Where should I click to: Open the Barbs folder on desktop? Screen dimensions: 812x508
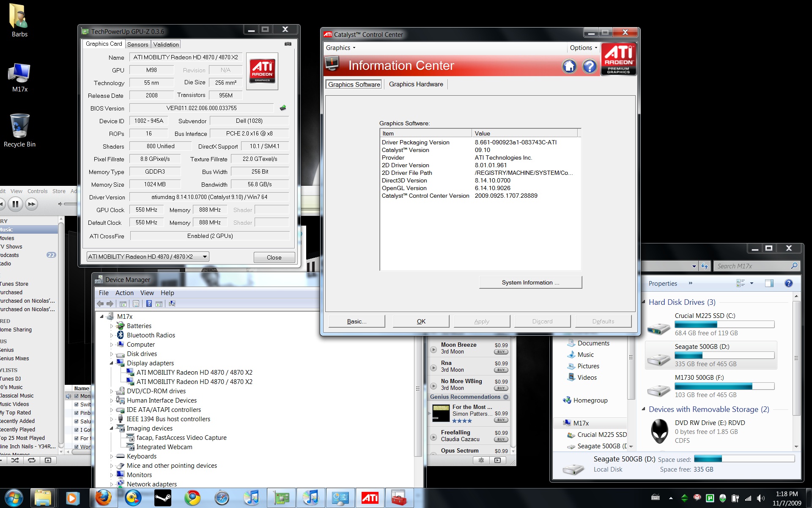19,20
